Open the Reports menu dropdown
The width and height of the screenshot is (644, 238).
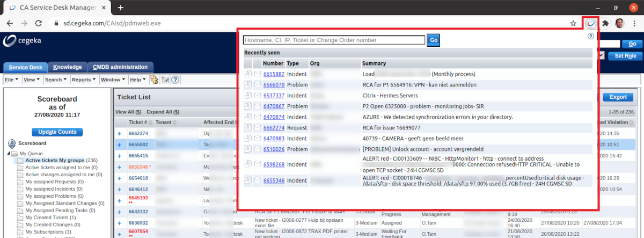pos(84,80)
